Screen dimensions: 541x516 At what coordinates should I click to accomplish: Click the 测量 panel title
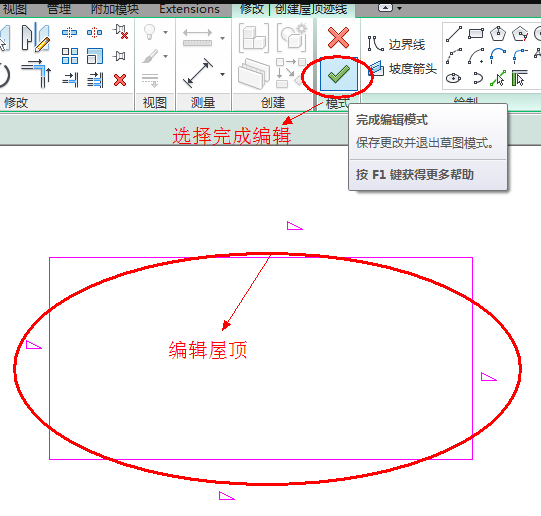pos(203,102)
